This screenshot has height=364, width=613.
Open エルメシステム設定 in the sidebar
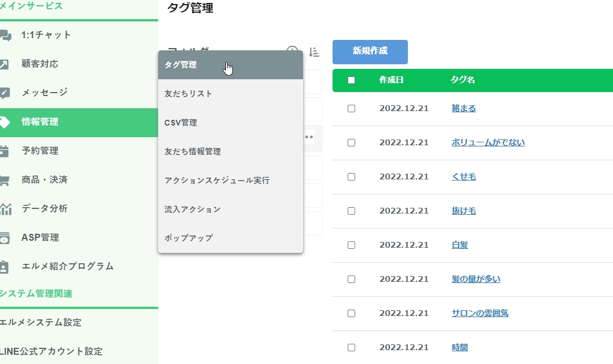[41, 322]
